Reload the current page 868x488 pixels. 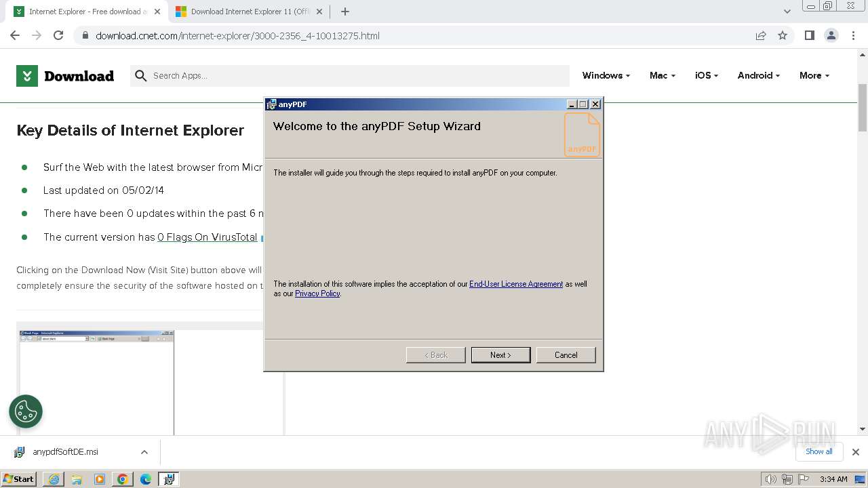tap(58, 35)
